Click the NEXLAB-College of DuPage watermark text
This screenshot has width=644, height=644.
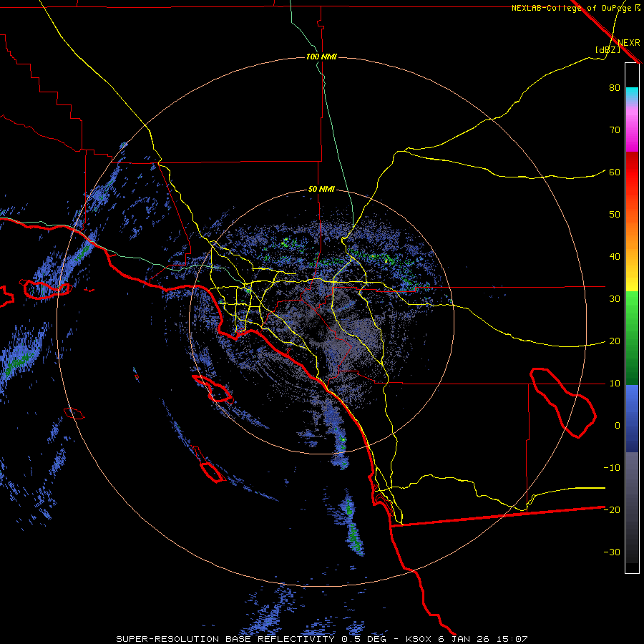point(571,8)
